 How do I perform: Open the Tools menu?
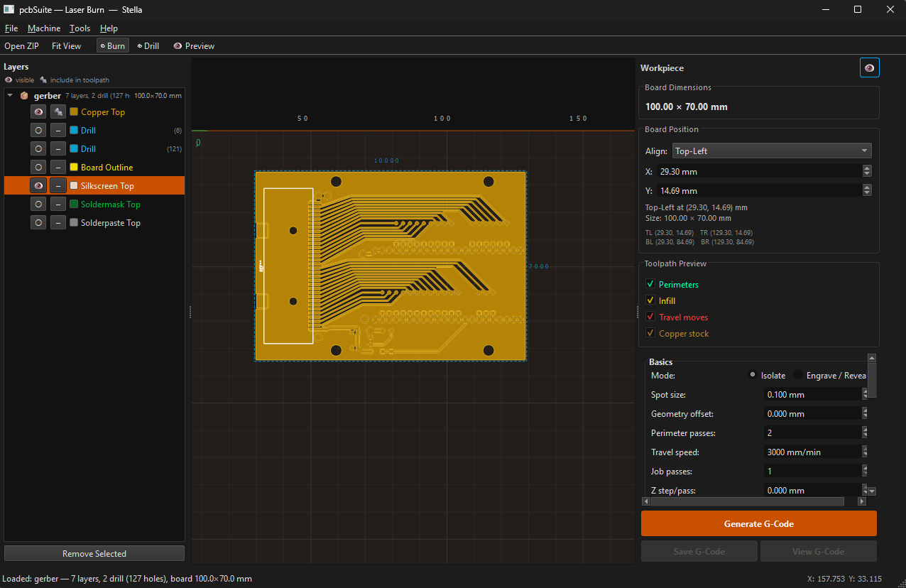[x=80, y=28]
